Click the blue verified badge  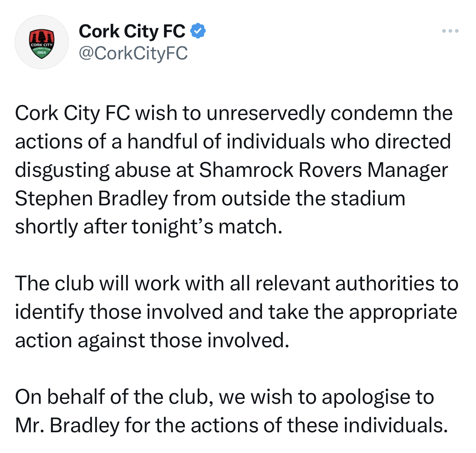(198, 31)
